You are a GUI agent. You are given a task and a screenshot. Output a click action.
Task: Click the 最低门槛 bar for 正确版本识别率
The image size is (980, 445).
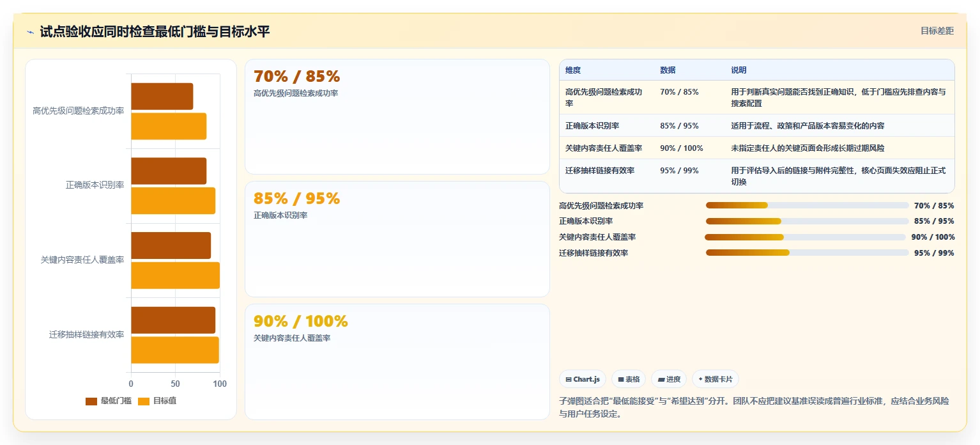(x=169, y=171)
